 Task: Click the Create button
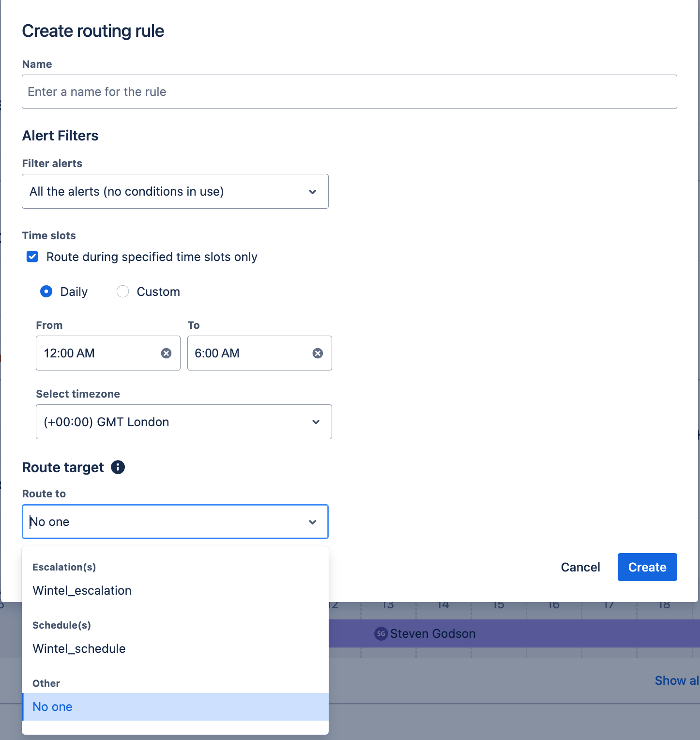pos(647,567)
